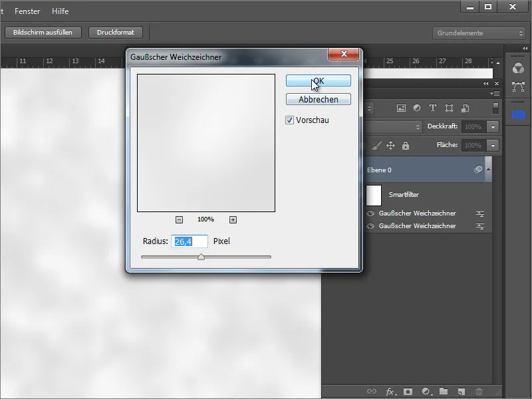
Task: Lock image pixels brush icon
Action: (x=376, y=146)
